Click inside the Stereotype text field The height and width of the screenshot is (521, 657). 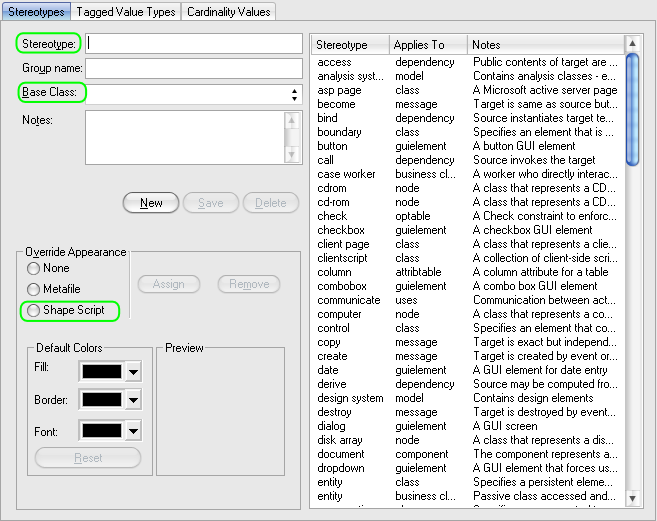point(194,44)
